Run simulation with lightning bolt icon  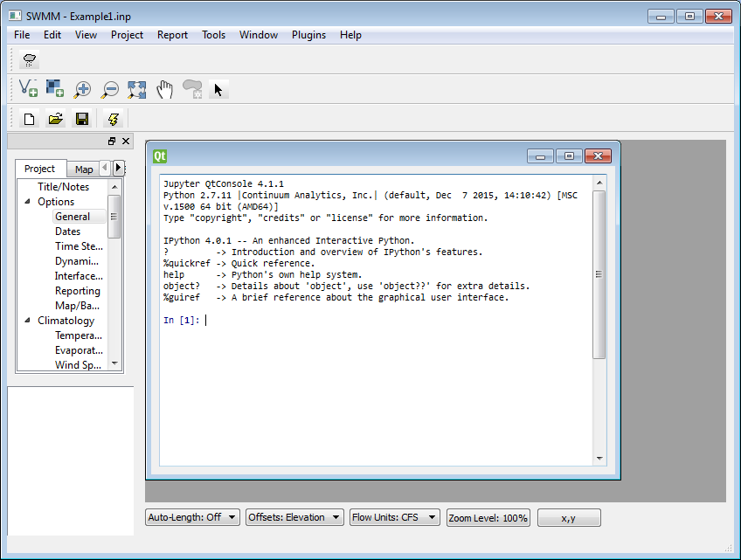click(x=113, y=119)
